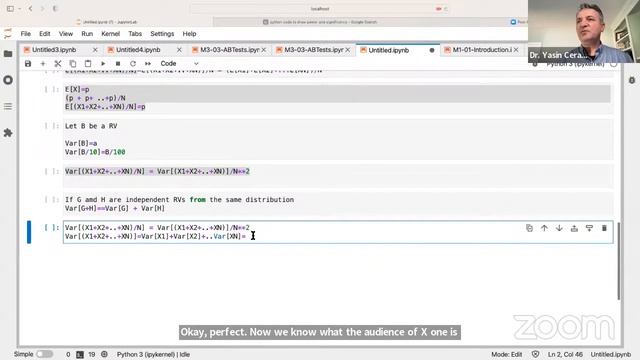The image size is (640, 360).
Task: Open the Tabs menu
Action: click(135, 34)
